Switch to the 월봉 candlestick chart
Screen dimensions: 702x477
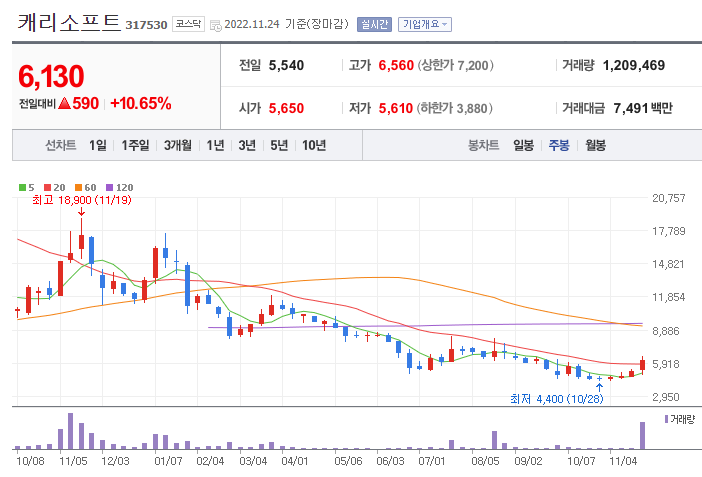pos(596,145)
